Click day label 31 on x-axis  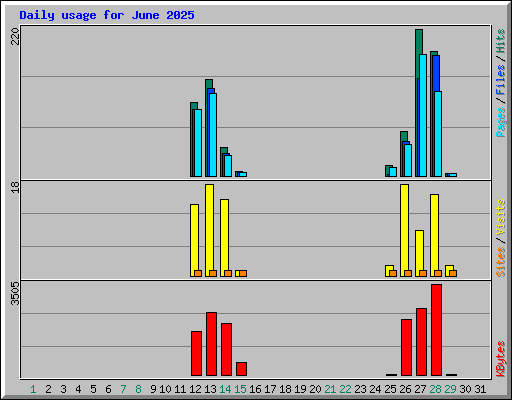[480, 389]
